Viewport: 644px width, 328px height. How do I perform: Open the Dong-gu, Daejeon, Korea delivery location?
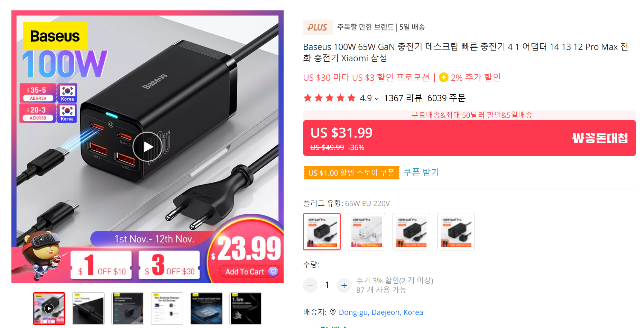[x=381, y=312]
